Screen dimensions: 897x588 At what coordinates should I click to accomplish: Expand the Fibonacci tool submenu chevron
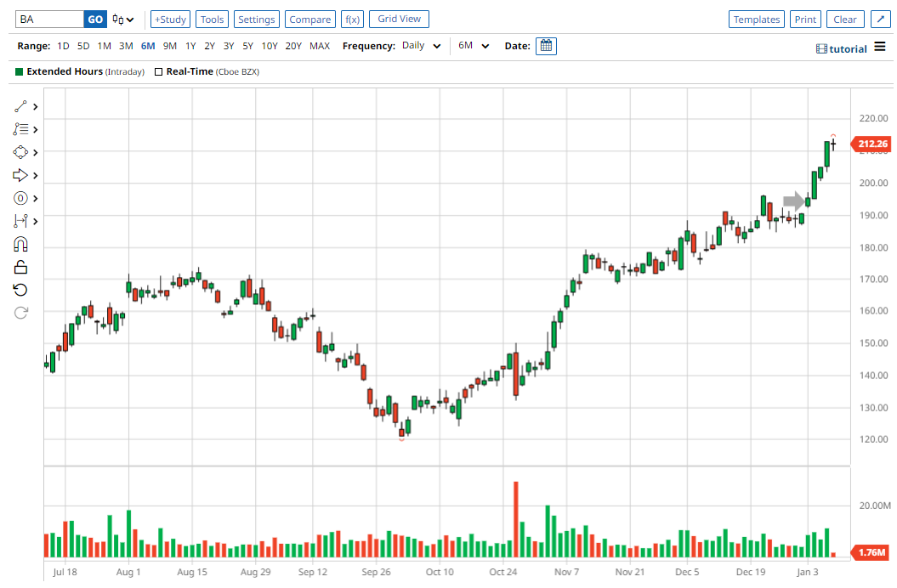click(36, 130)
